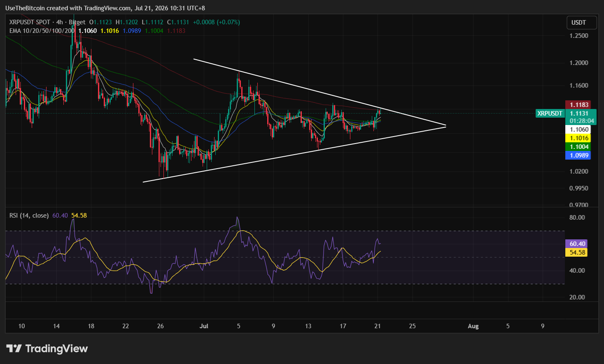This screenshot has height=364, width=604.
Task: Click the 1.1183 red price scale label
Action: tap(578, 105)
